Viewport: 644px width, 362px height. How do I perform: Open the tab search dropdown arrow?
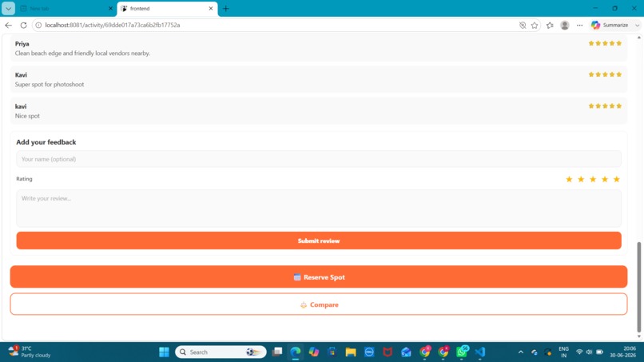(x=8, y=8)
